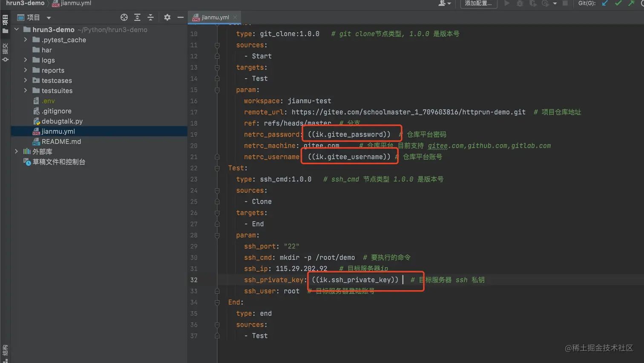Image resolution: width=644 pixels, height=363 pixels.
Task: Click the 外部库 library icon
Action: click(x=27, y=151)
